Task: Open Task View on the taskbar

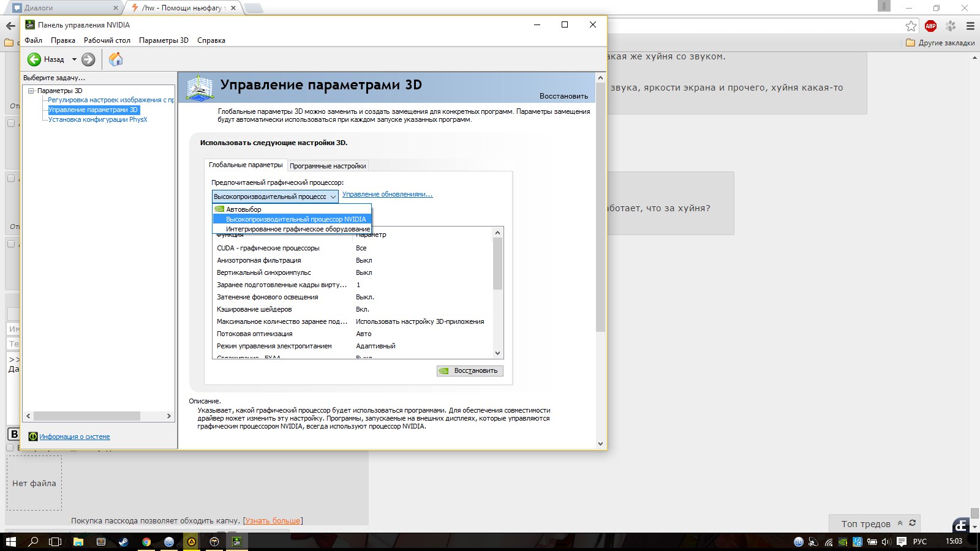Action: click(55, 542)
